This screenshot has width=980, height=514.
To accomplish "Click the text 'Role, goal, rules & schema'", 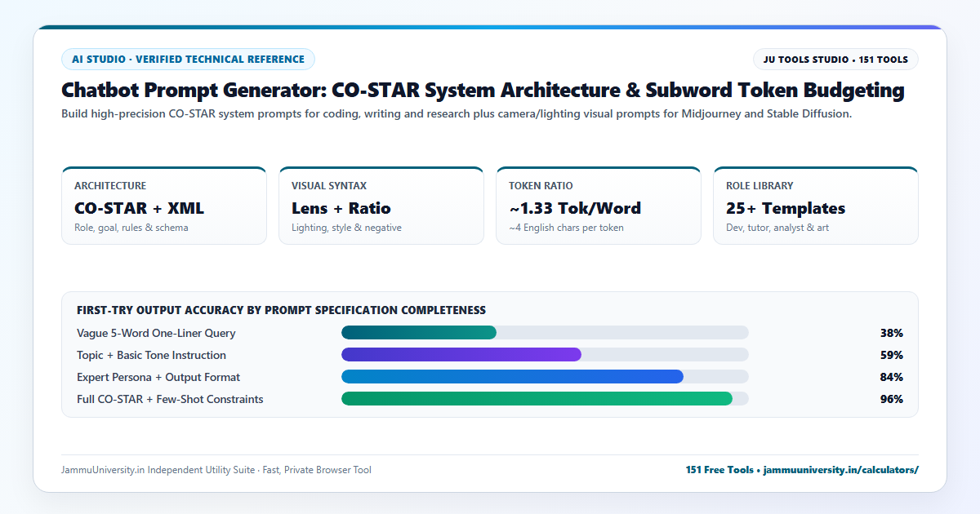I will [x=131, y=228].
